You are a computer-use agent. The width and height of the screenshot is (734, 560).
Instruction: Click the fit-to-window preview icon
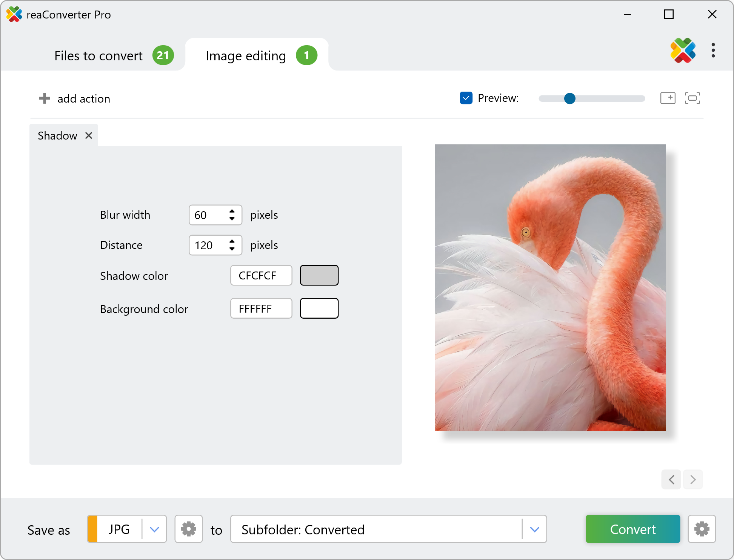point(692,98)
